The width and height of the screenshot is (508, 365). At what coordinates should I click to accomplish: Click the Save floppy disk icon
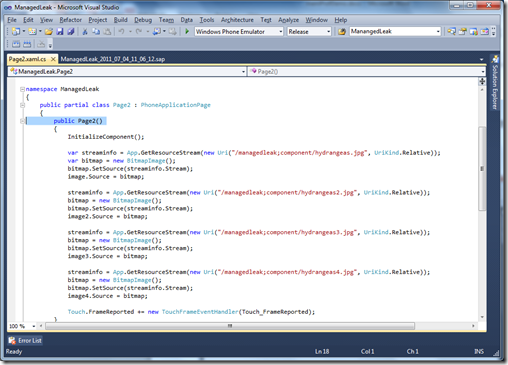(x=60, y=31)
